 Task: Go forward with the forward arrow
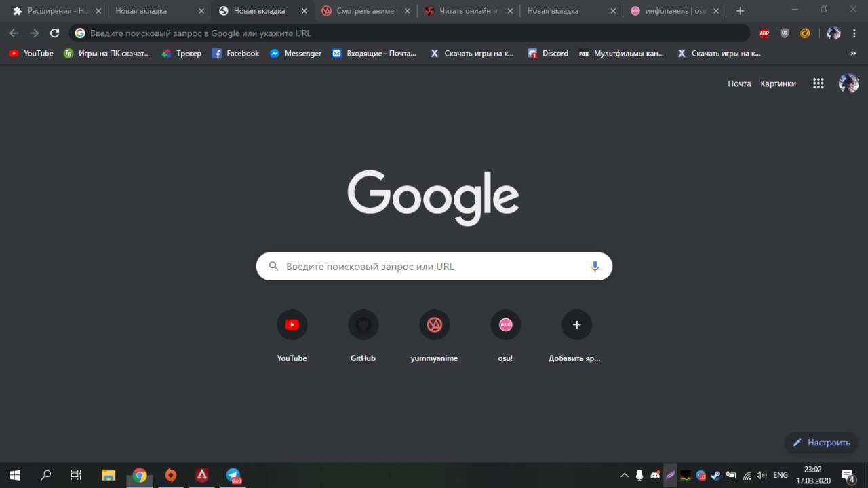(35, 33)
